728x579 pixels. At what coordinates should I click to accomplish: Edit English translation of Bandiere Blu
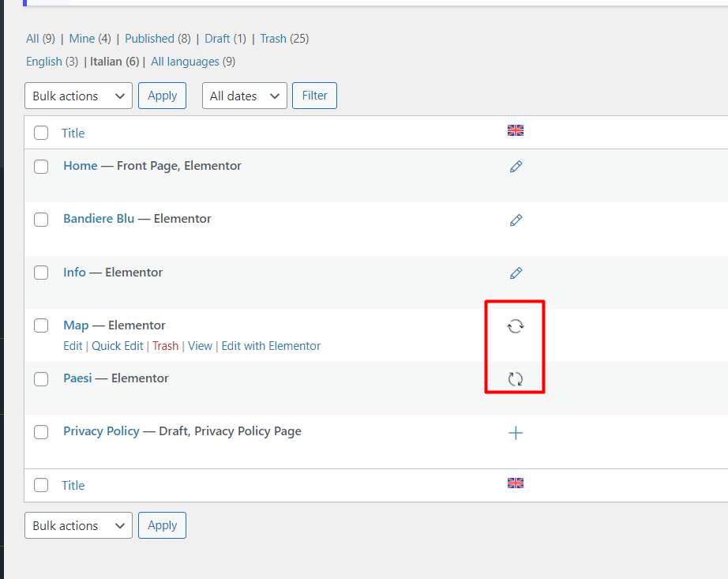point(516,220)
